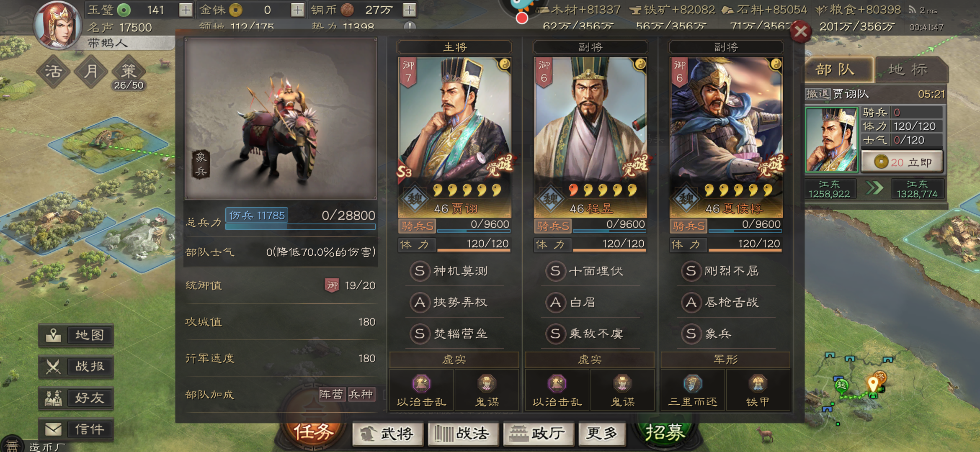Viewport: 980px width, 452px height.
Task: Select the 三里而还 formation icon
Action: tap(693, 383)
